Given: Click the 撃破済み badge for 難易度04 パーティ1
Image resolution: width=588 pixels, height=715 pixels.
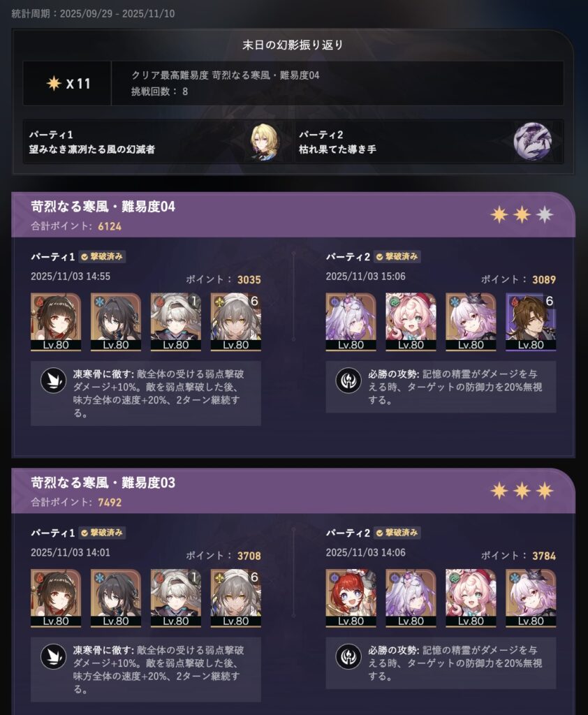Looking at the screenshot, I should 102,257.
